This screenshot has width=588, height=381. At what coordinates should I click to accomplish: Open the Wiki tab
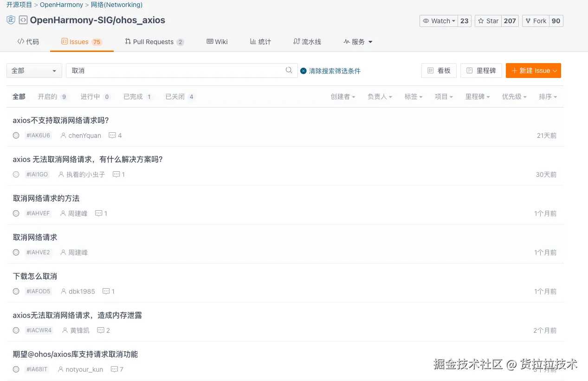[217, 42]
